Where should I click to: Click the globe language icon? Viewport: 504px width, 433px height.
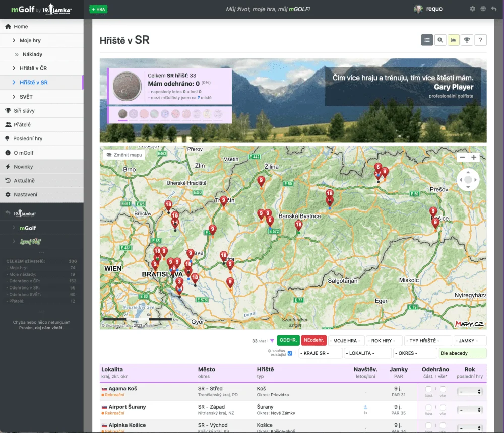click(483, 9)
